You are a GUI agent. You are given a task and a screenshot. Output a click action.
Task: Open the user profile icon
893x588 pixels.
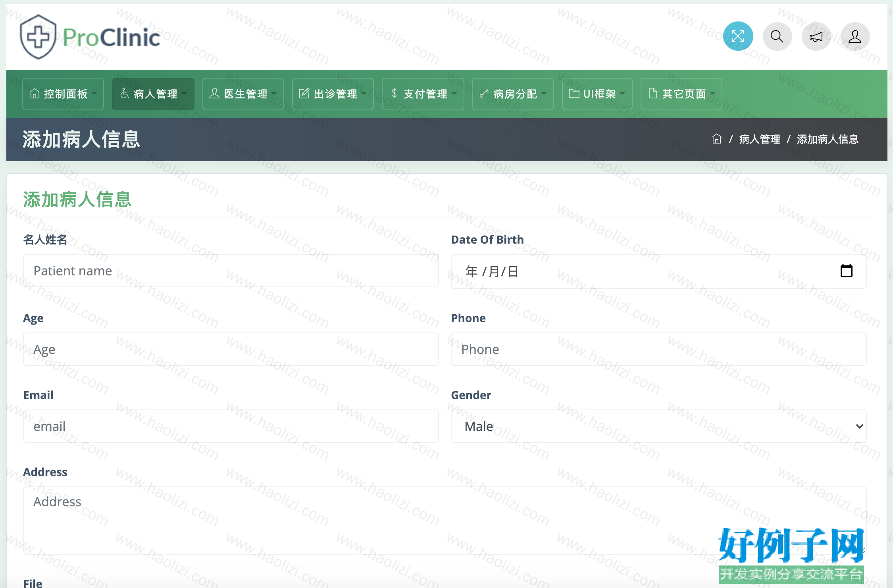tap(855, 37)
